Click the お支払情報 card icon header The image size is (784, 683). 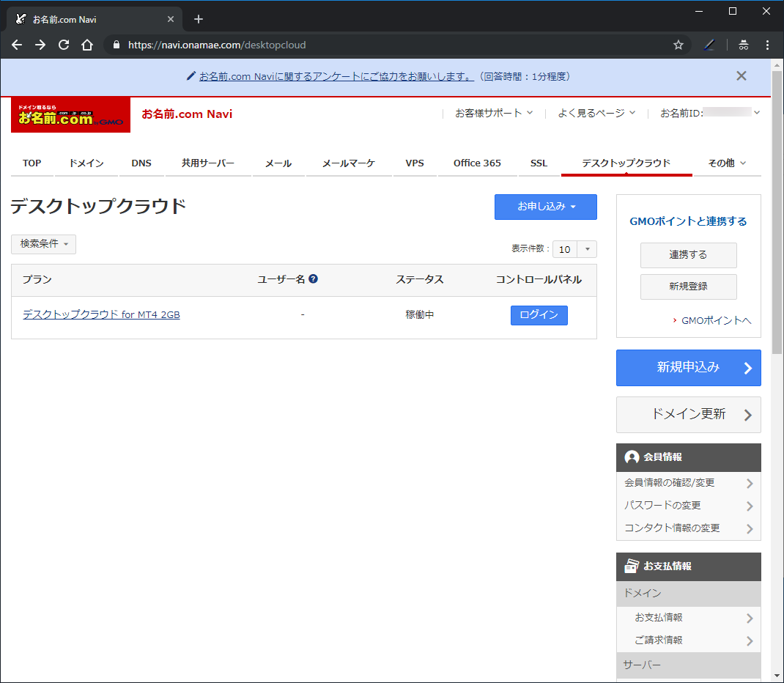coord(632,566)
